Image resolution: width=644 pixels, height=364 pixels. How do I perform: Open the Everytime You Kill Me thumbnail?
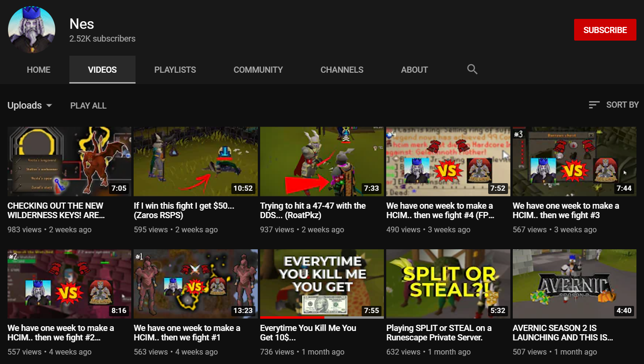tap(322, 284)
